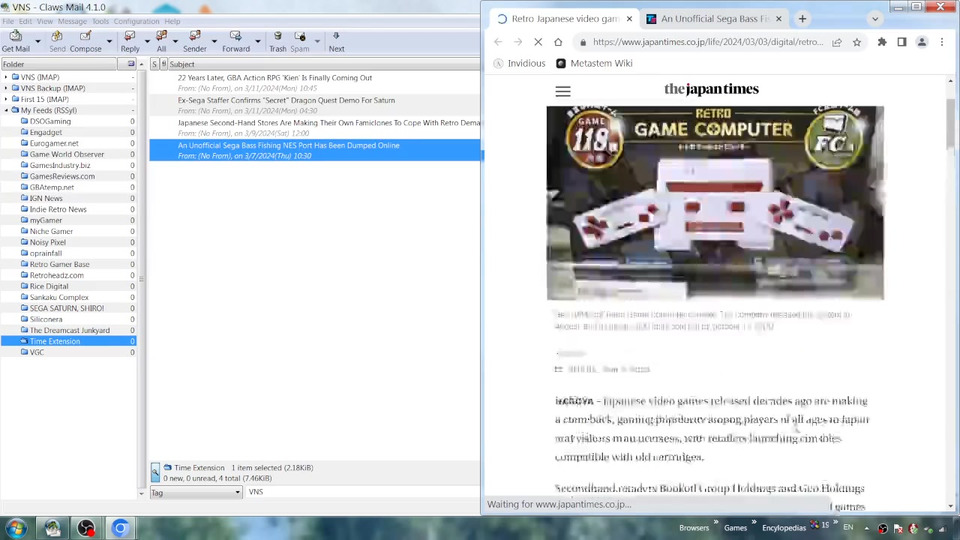Viewport: 960px width, 540px height.
Task: Select '22 Years Later, GBA Action RPG' message
Action: point(315,83)
